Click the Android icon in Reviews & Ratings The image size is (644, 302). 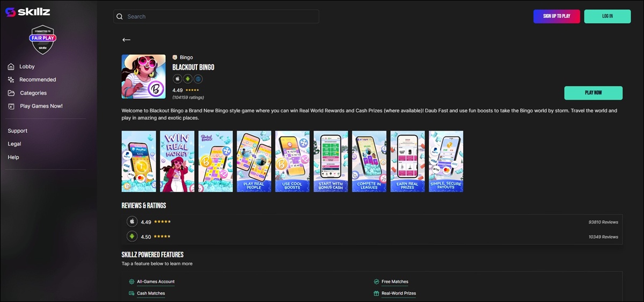132,236
